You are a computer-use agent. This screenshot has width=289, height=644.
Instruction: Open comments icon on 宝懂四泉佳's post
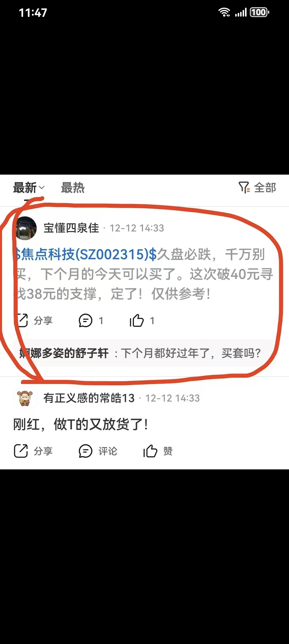(86, 321)
